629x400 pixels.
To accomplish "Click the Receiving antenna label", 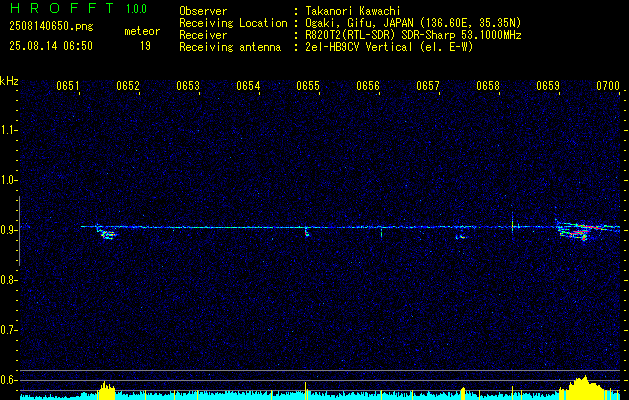I will coord(230,47).
